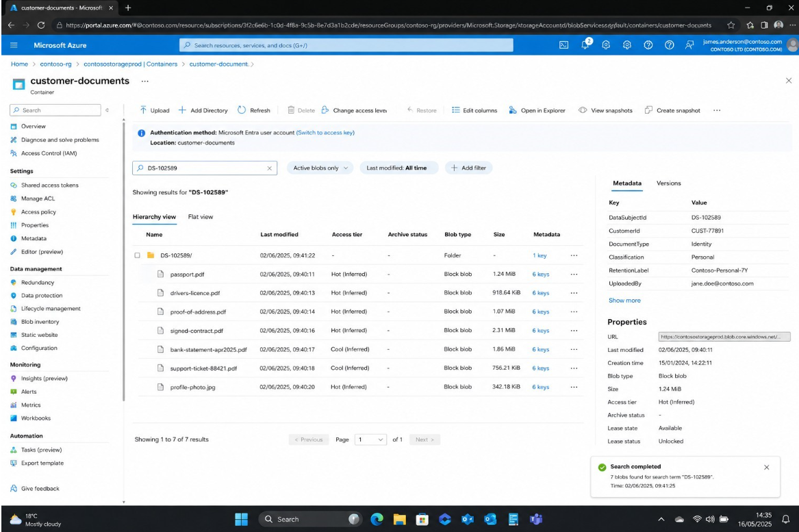Click the sidebar Search box
The height and width of the screenshot is (532, 799).
pos(55,110)
